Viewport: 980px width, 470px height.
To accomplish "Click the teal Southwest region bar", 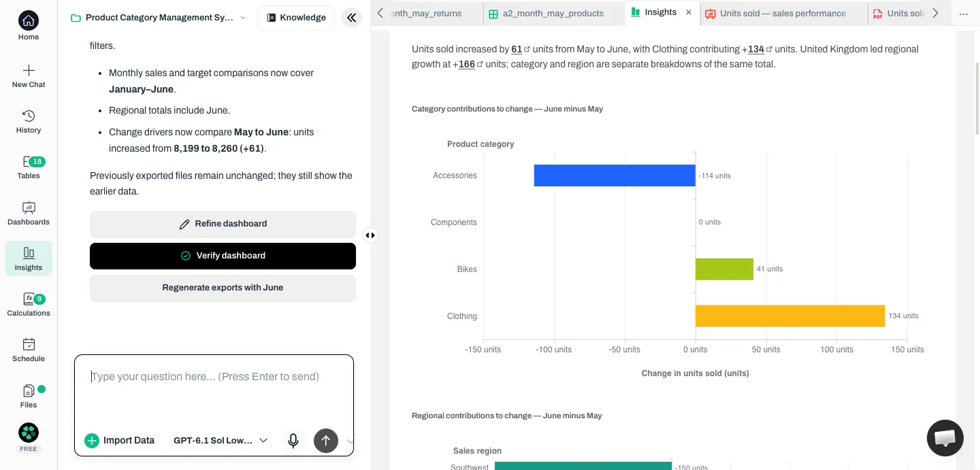I will 583,466.
